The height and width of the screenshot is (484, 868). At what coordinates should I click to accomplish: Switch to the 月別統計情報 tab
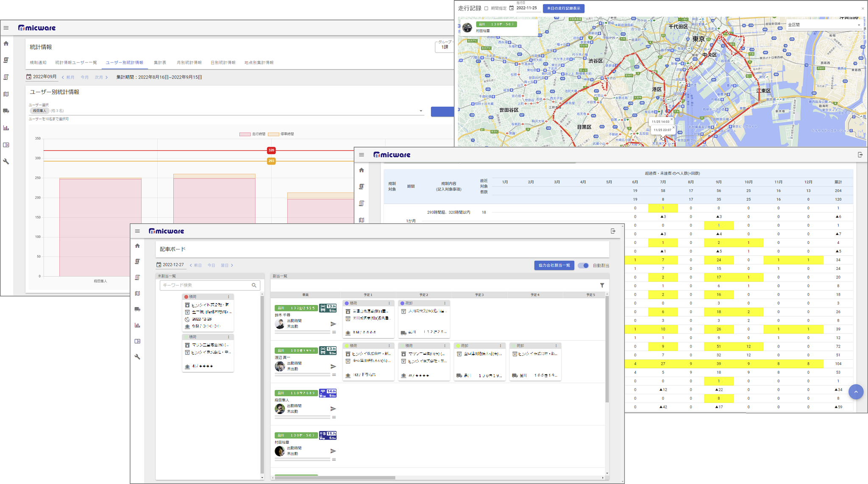pyautogui.click(x=189, y=63)
